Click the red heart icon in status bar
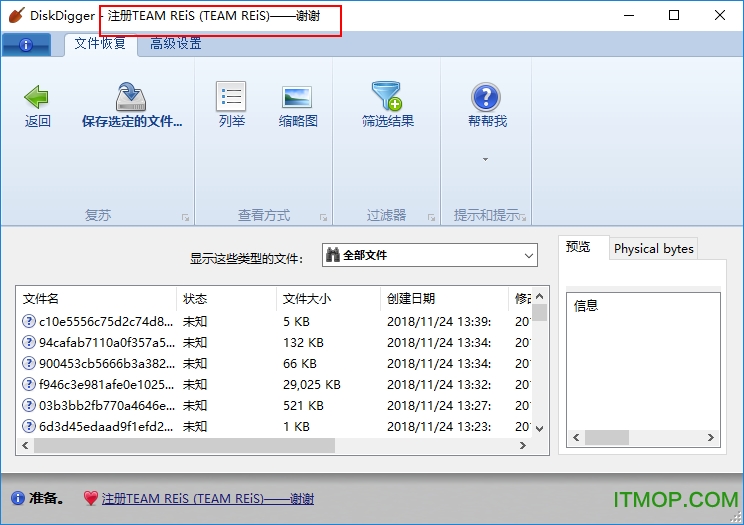The height and width of the screenshot is (525, 744). pos(91,498)
